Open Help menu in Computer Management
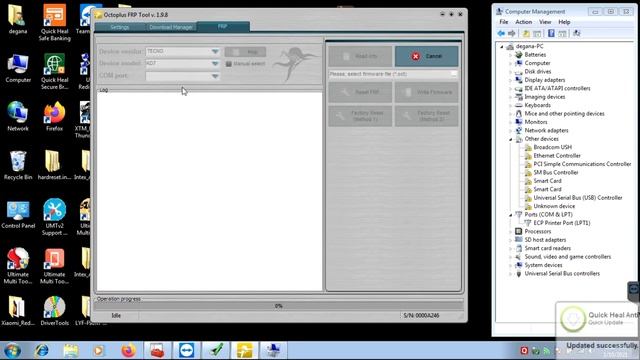The height and width of the screenshot is (360, 640). tap(564, 22)
